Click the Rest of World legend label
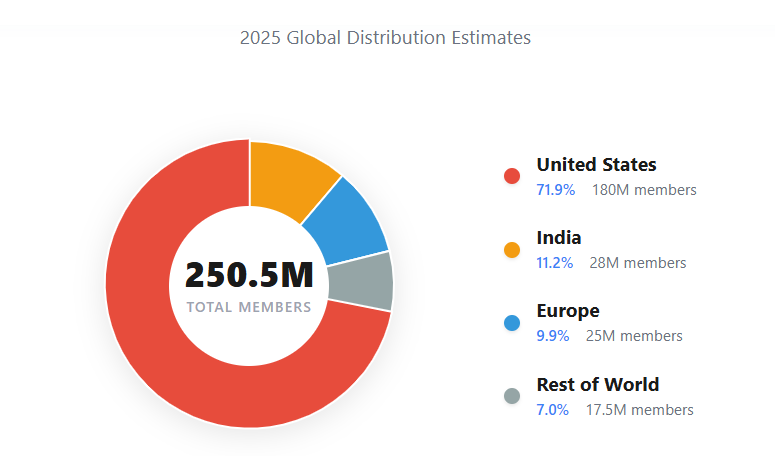Screen dimensions: 775x456 click(x=598, y=385)
